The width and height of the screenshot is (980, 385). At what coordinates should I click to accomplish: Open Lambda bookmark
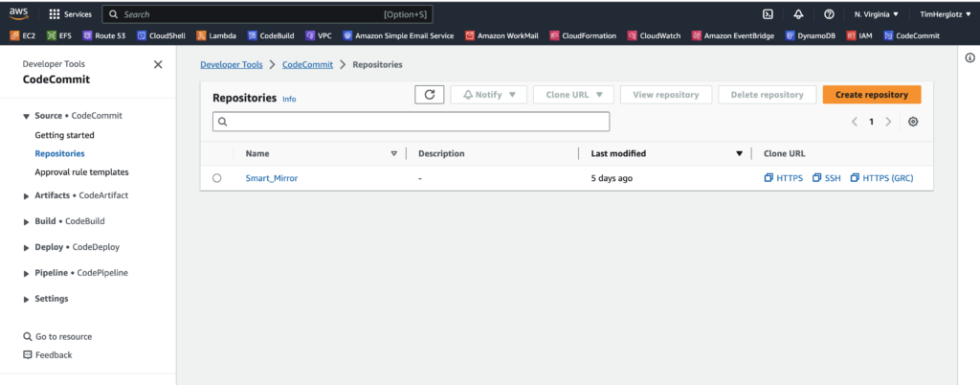(x=216, y=35)
